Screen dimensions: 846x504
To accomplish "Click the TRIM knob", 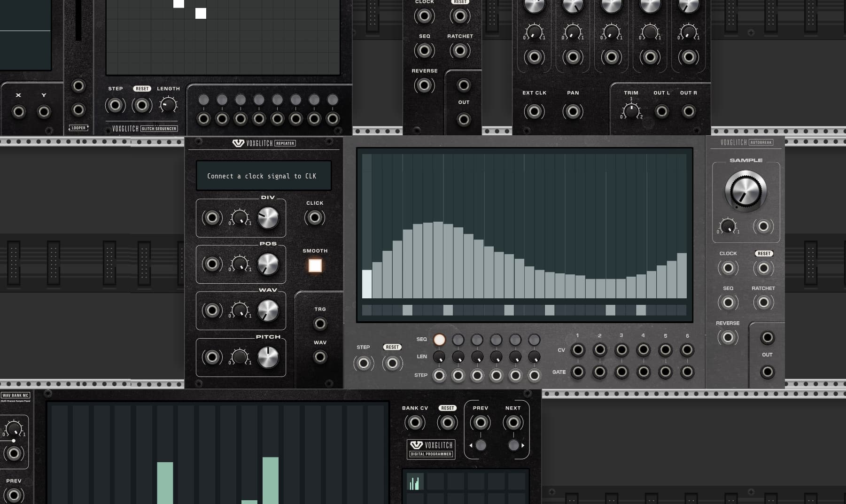I will 631,111.
